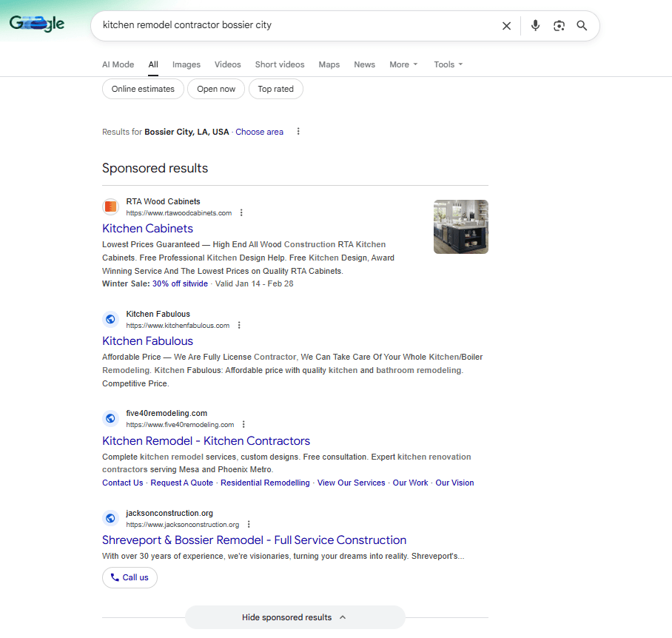The image size is (672, 638).
Task: Open the More search categories dropdown
Action: [x=403, y=64]
